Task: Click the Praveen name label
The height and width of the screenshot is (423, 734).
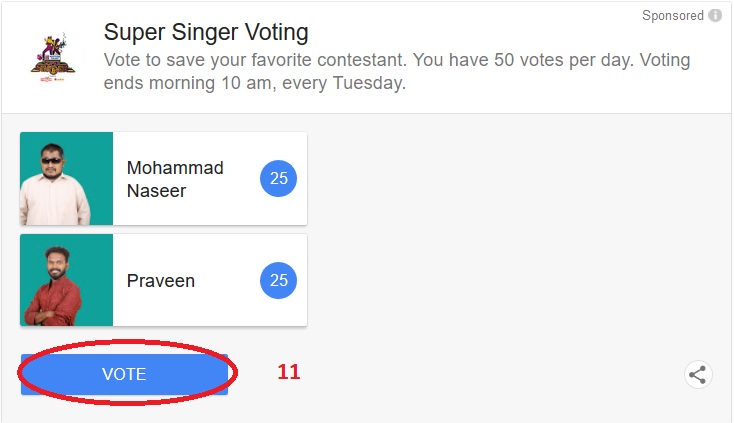Action: coord(160,281)
